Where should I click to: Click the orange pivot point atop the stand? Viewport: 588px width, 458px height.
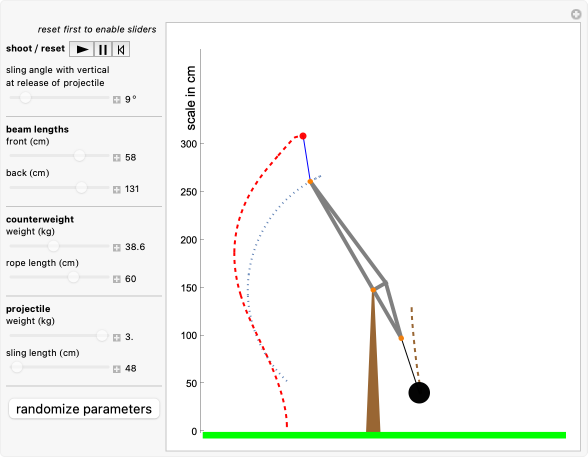tap(373, 290)
